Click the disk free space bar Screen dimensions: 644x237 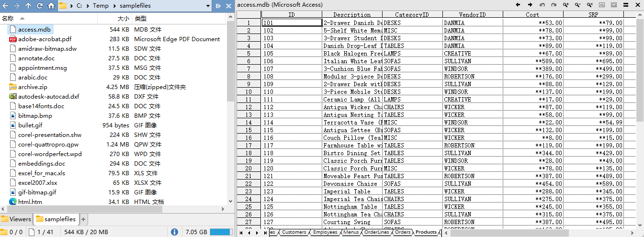click(221, 232)
